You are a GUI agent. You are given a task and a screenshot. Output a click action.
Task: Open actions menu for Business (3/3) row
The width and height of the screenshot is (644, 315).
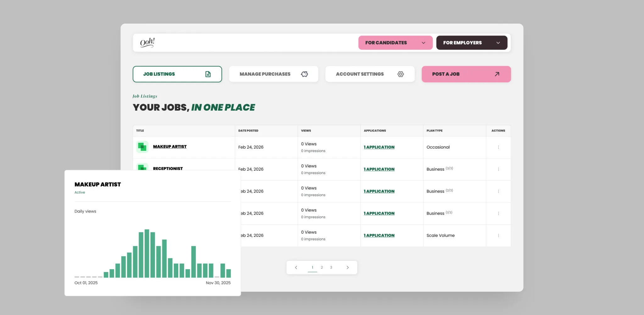tap(498, 169)
